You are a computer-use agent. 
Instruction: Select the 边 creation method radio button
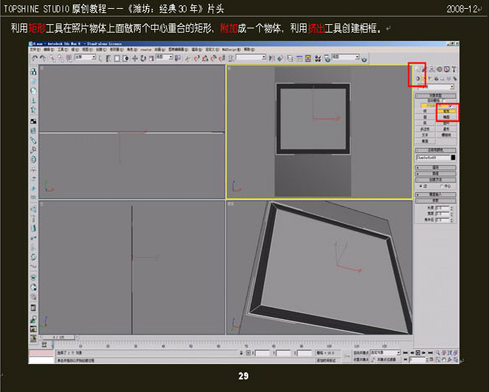421,186
